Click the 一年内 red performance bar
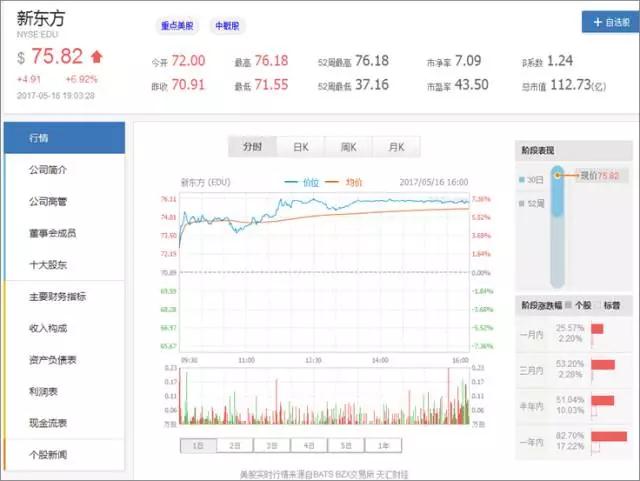 coord(609,436)
